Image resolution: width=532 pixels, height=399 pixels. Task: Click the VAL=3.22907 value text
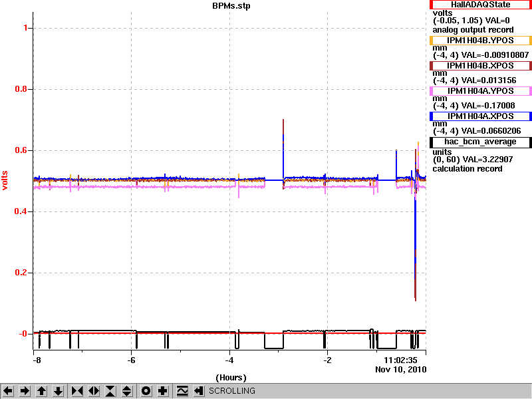click(487, 160)
